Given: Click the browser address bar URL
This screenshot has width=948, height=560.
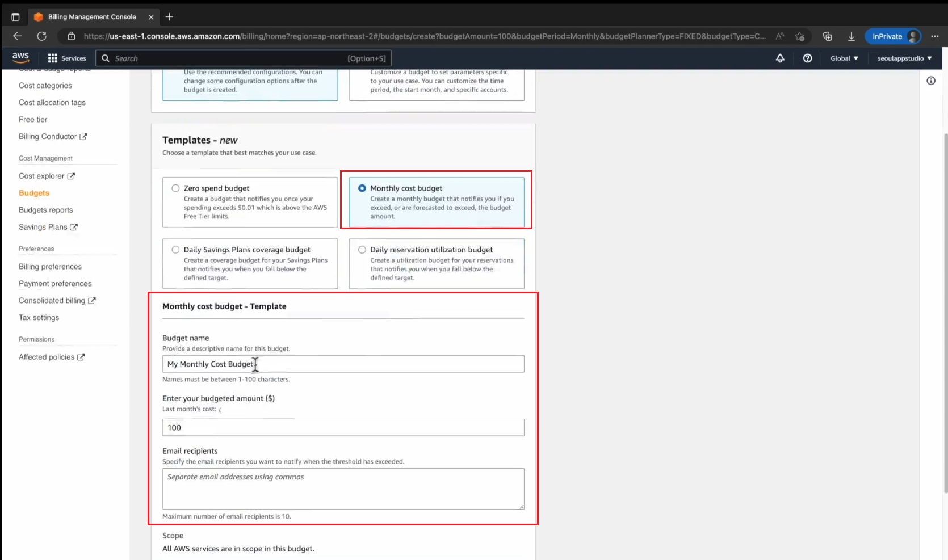Looking at the screenshot, I should coord(425,36).
